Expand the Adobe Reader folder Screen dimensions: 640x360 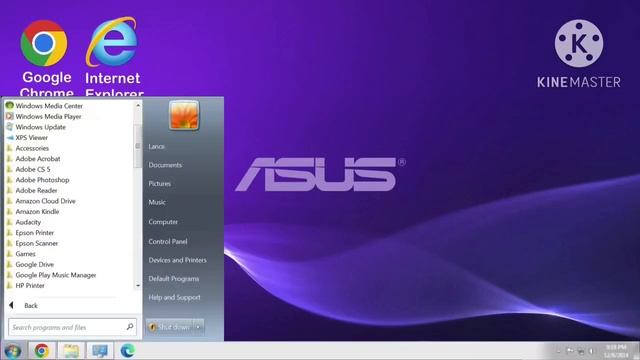[x=32, y=191]
